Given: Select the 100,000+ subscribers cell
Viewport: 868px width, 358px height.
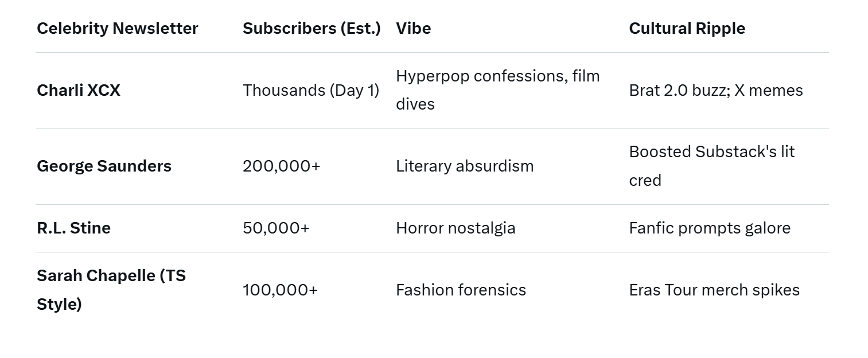Looking at the screenshot, I should [x=280, y=290].
